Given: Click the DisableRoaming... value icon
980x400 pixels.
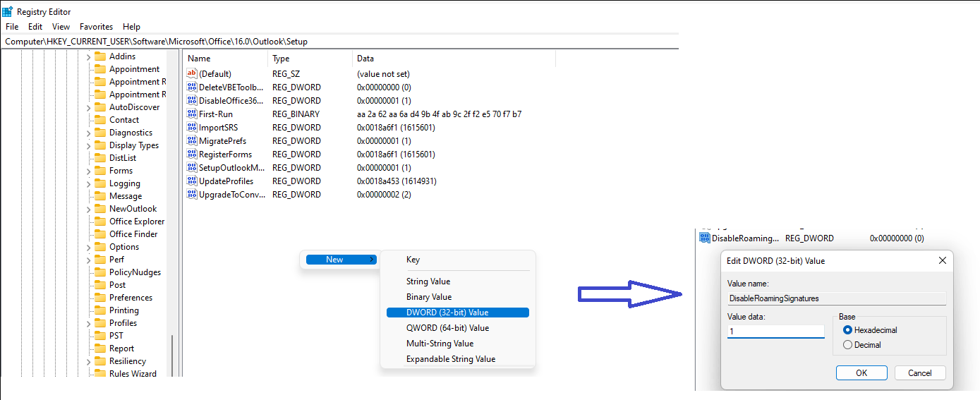Looking at the screenshot, I should pos(705,238).
